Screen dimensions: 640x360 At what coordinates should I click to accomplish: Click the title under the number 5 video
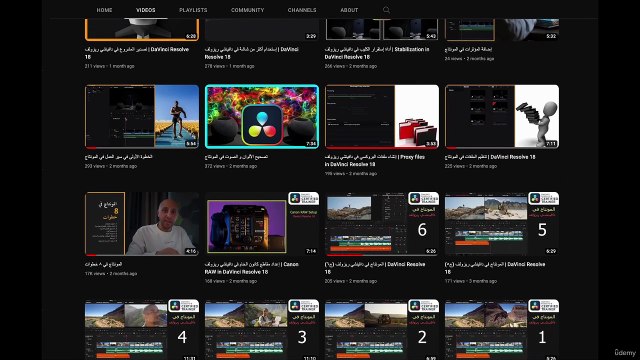495,268
